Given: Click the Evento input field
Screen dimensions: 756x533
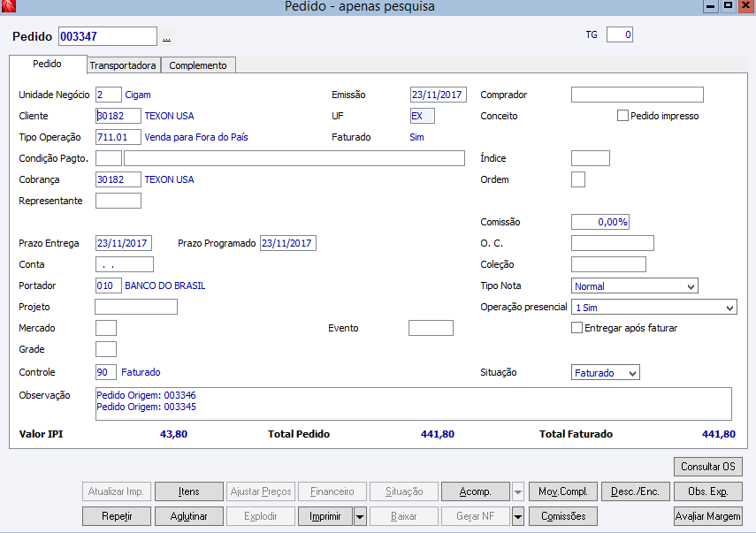Looking at the screenshot, I should point(431,328).
